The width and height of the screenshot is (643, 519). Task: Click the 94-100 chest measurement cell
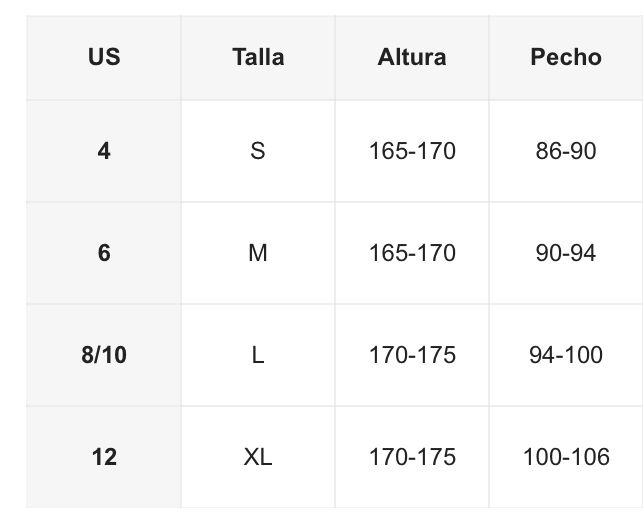566,355
